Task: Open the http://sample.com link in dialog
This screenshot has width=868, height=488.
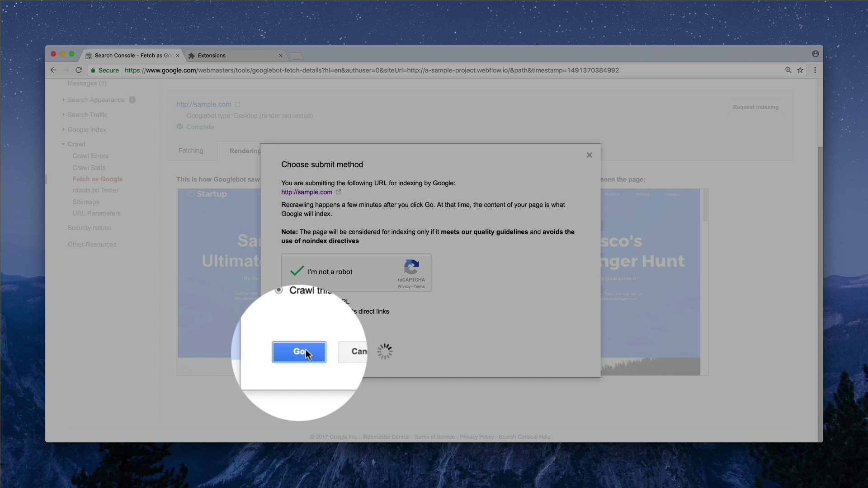Action: click(x=307, y=192)
